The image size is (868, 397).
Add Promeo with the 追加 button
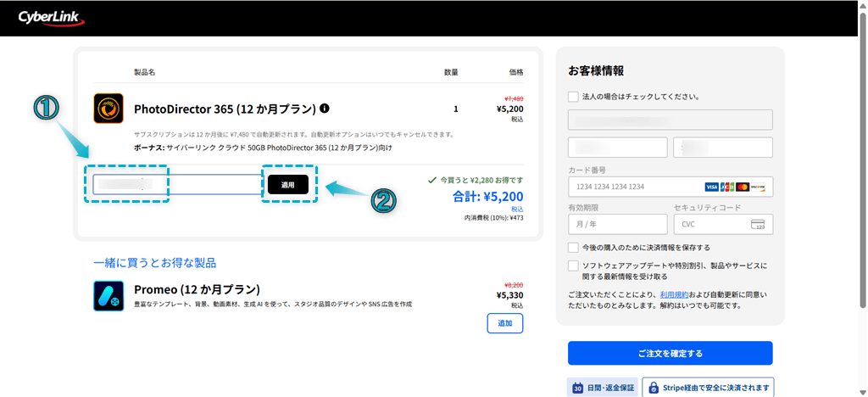tap(505, 323)
